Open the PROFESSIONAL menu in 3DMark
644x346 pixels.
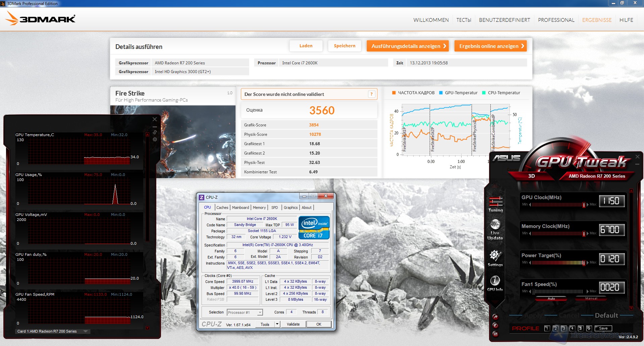coord(556,20)
